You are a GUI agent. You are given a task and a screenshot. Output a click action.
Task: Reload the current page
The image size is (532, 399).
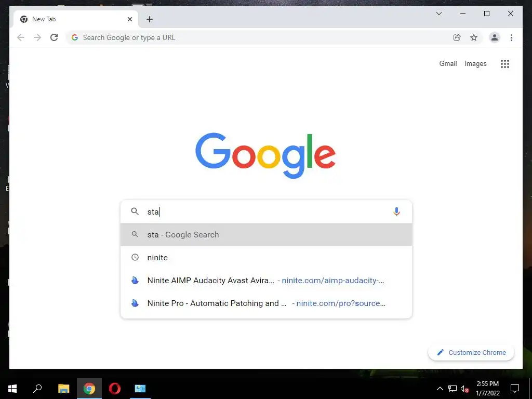54,37
